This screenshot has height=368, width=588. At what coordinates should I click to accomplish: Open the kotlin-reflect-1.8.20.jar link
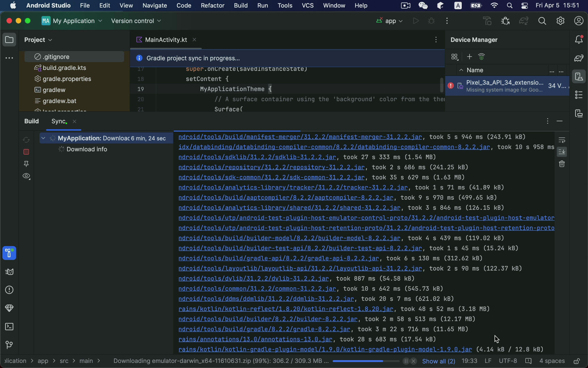pos(286,309)
